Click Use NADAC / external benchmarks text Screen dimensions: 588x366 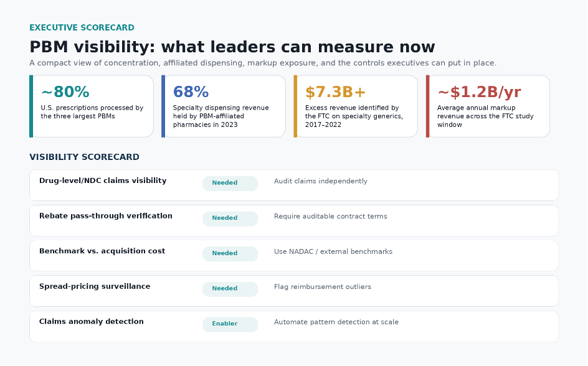[333, 251]
